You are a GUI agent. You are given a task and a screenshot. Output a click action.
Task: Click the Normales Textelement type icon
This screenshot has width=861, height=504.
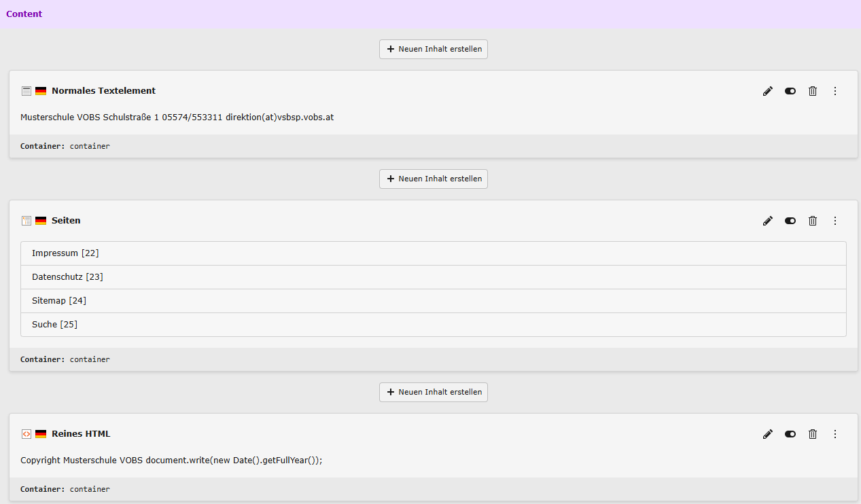pyautogui.click(x=27, y=91)
